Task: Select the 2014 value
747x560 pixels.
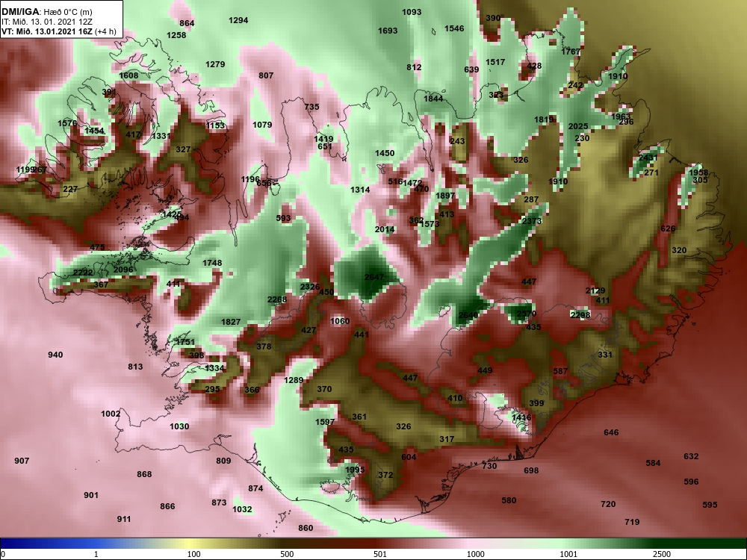Action: (x=385, y=229)
